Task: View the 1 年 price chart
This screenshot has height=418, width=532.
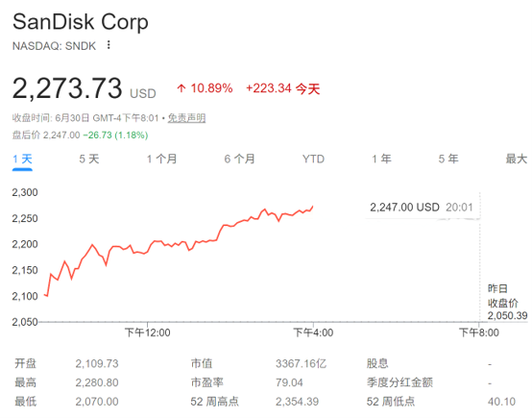Action: coord(381,159)
